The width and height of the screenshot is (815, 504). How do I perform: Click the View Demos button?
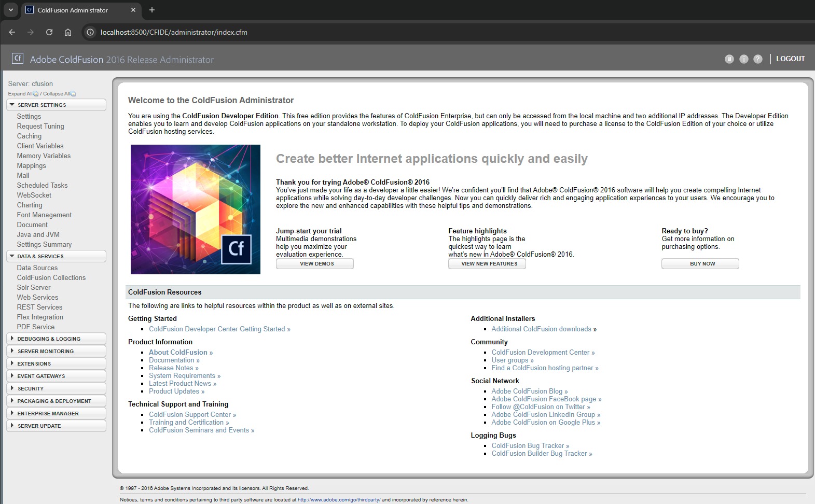click(315, 264)
